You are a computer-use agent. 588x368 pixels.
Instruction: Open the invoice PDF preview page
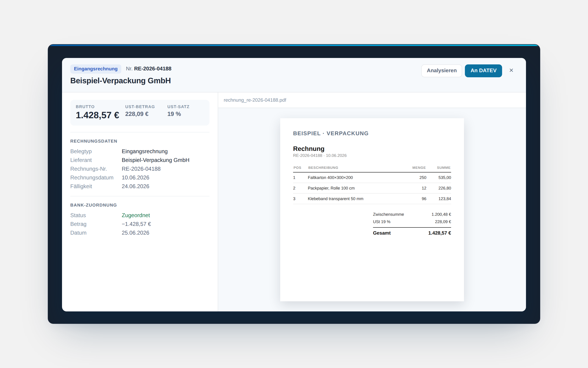[x=372, y=210]
